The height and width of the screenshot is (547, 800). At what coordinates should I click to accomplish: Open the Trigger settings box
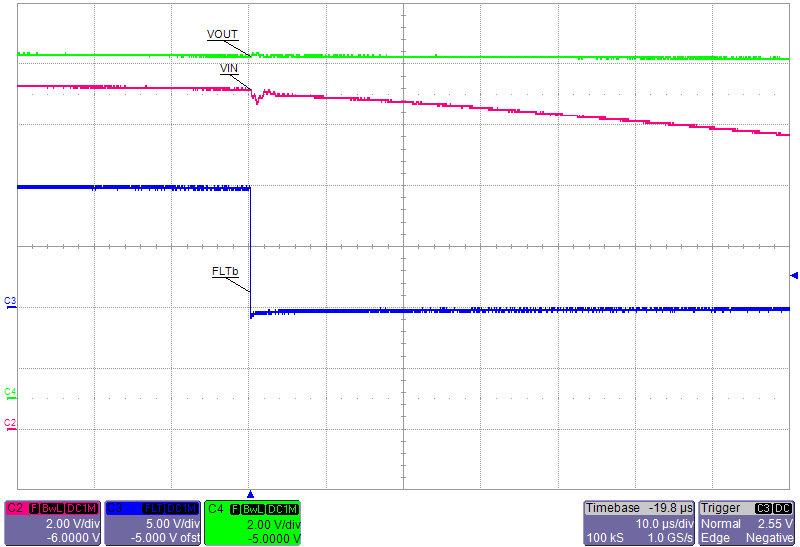[747, 523]
